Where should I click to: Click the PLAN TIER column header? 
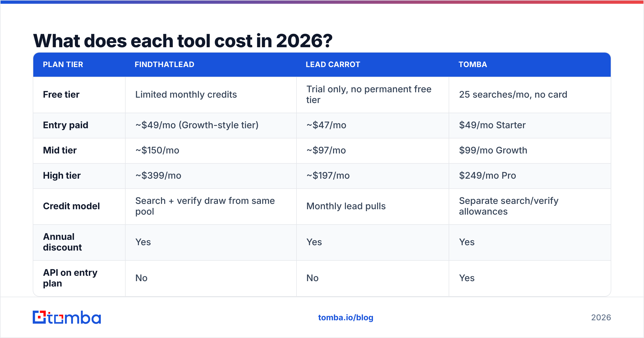[63, 64]
